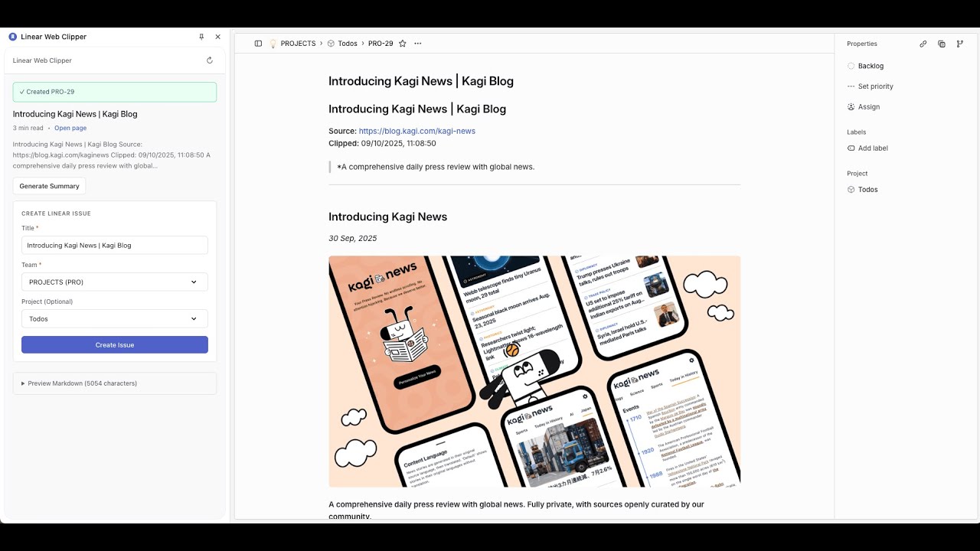Open the Team dropdown PROJECTS (PRO)
The width and height of the screenshot is (980, 551).
click(115, 282)
